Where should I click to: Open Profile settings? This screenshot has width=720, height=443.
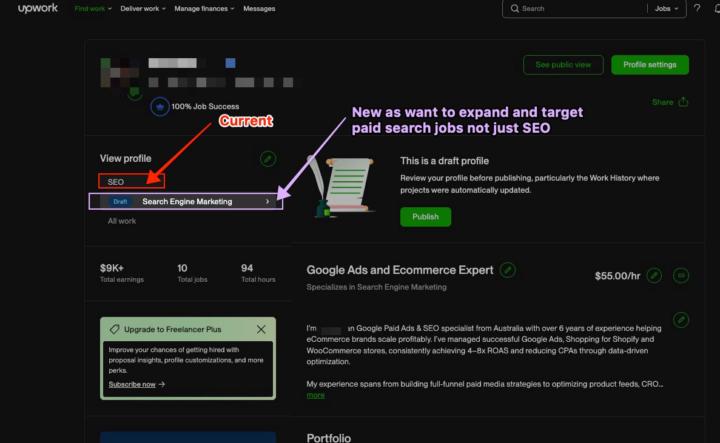click(x=650, y=65)
